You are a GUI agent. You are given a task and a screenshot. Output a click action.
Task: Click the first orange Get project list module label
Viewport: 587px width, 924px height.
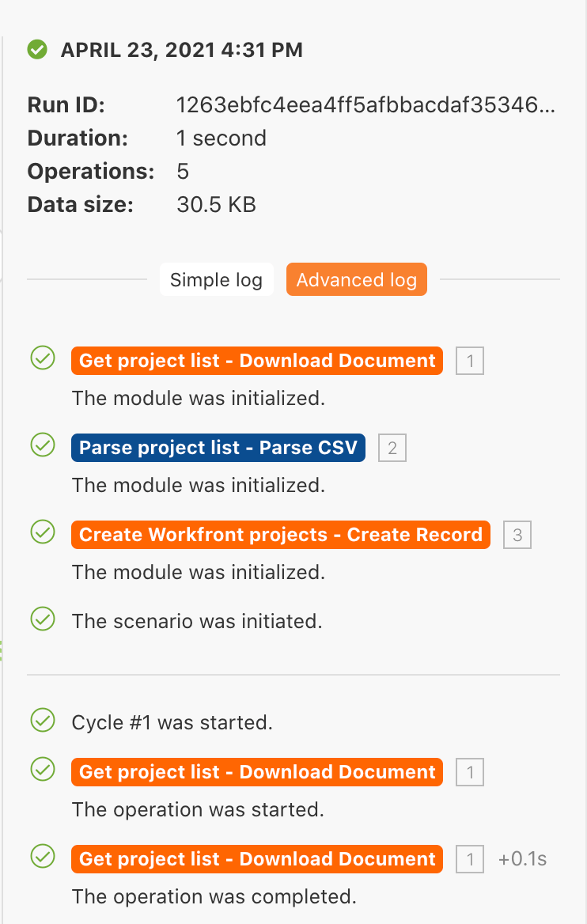(x=257, y=361)
